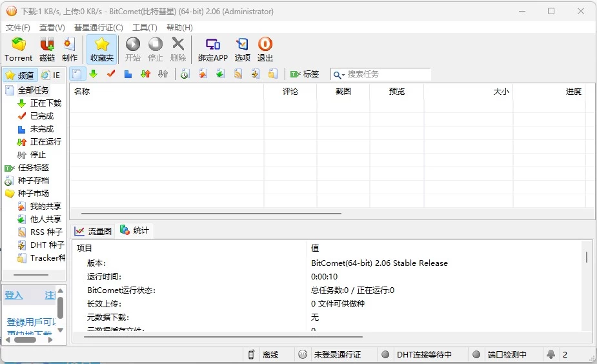597x364 pixels.
Task: Open the 工具(T) menu
Action: [145, 28]
